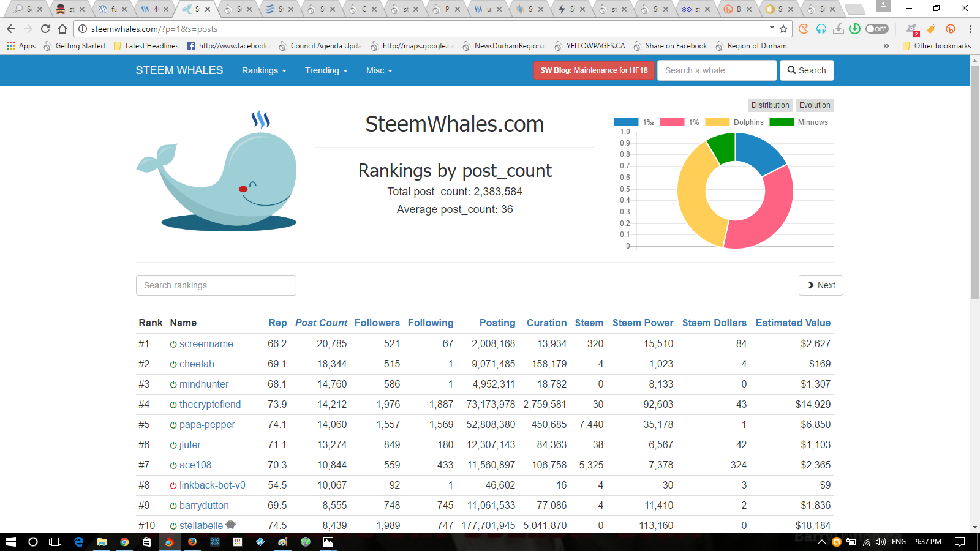This screenshot has width=980, height=551.
Task: Toggle the OFF extension switch
Action: pos(877,29)
